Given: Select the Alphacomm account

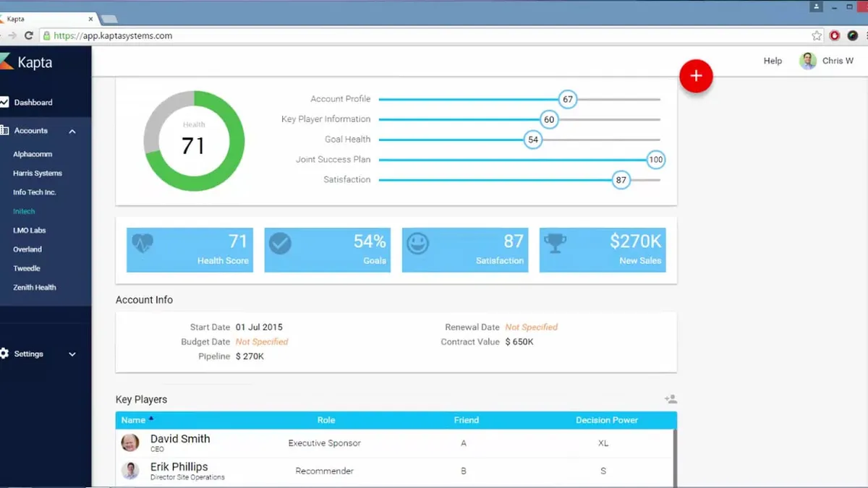Looking at the screenshot, I should 33,154.
